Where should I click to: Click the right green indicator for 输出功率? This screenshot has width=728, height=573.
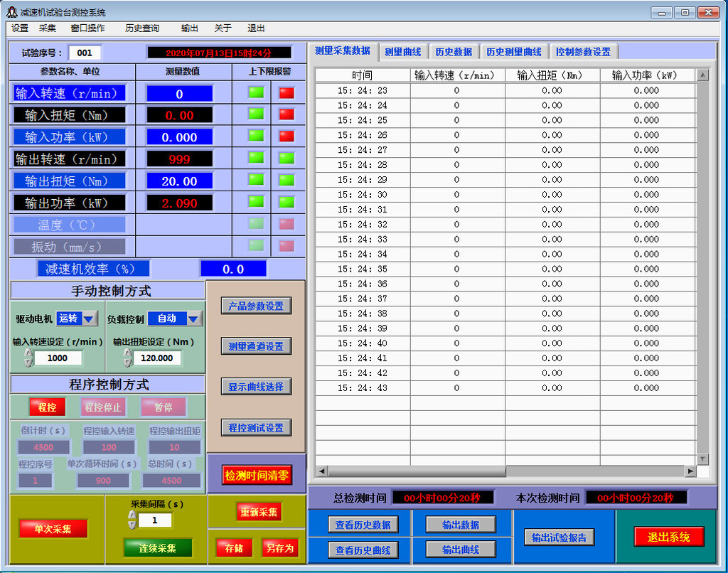coord(286,202)
